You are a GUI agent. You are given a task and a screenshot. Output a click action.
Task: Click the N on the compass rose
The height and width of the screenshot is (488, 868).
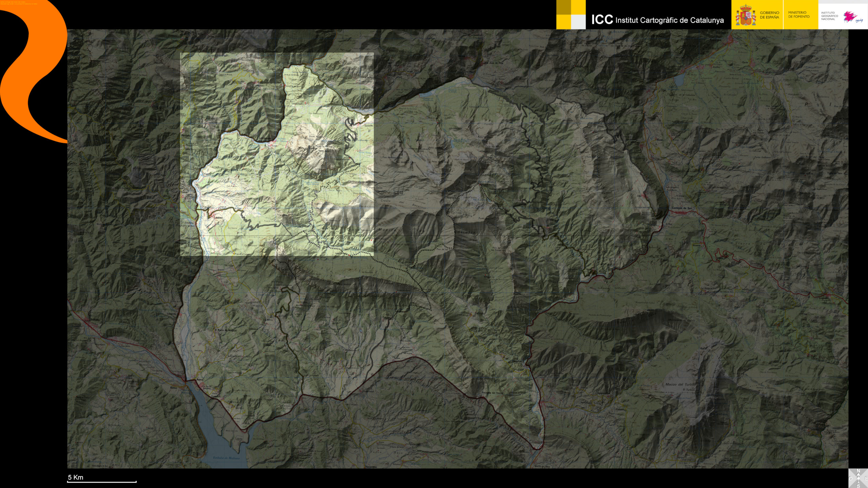pyautogui.click(x=858, y=471)
